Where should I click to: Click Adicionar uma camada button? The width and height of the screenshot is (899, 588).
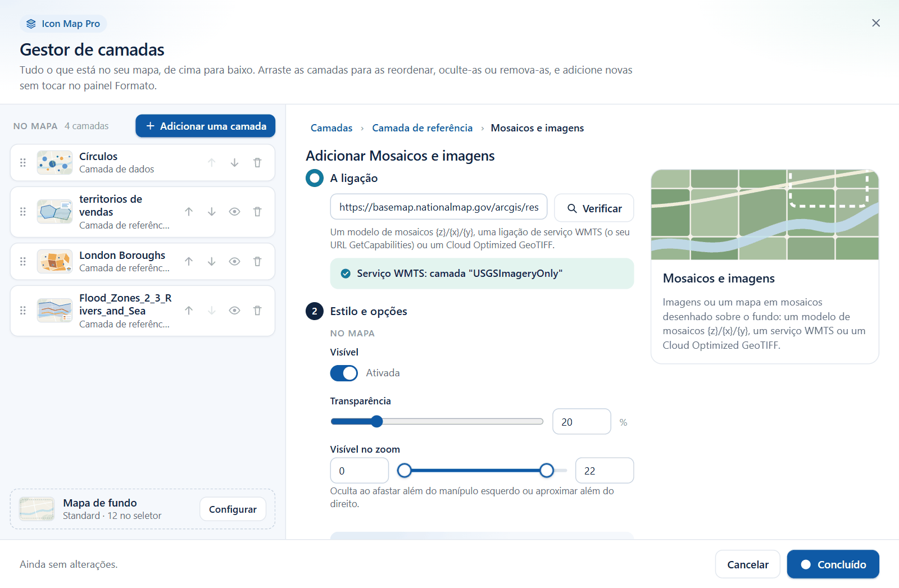point(205,126)
